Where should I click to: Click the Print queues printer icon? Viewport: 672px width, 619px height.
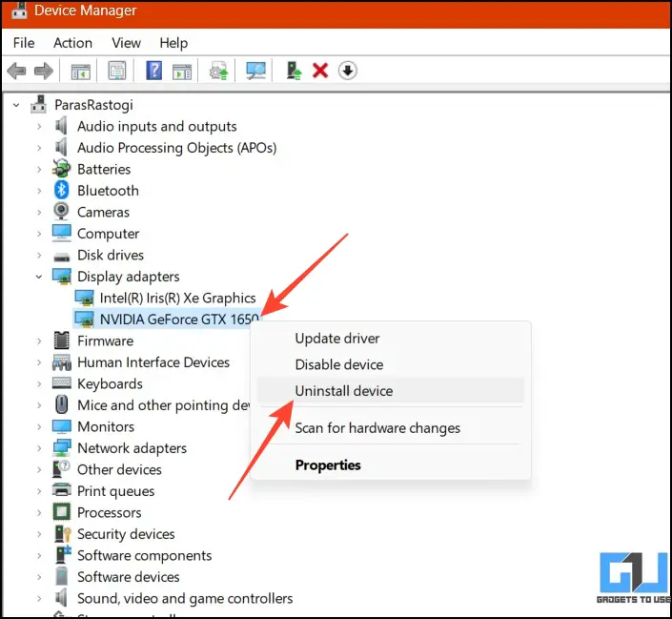tap(62, 490)
